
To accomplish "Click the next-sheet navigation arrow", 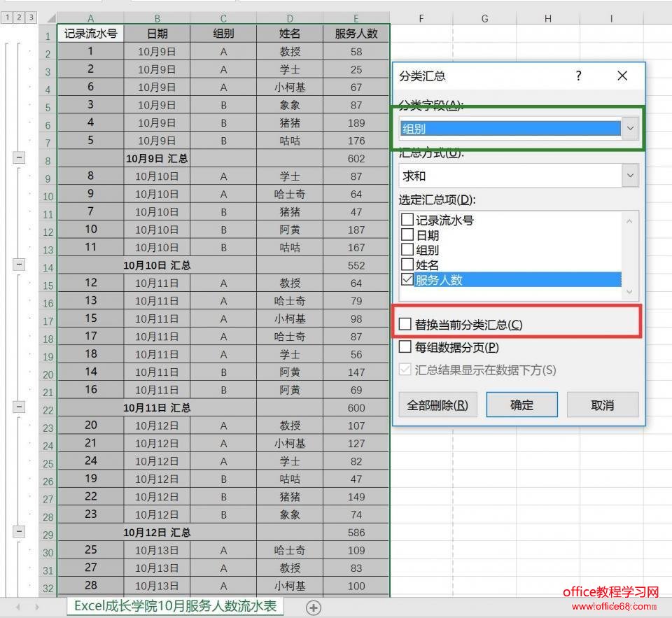I will [36, 608].
